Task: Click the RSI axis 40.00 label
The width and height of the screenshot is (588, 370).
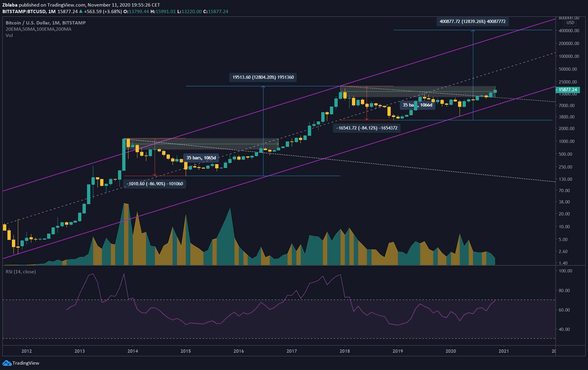Action: pyautogui.click(x=564, y=329)
